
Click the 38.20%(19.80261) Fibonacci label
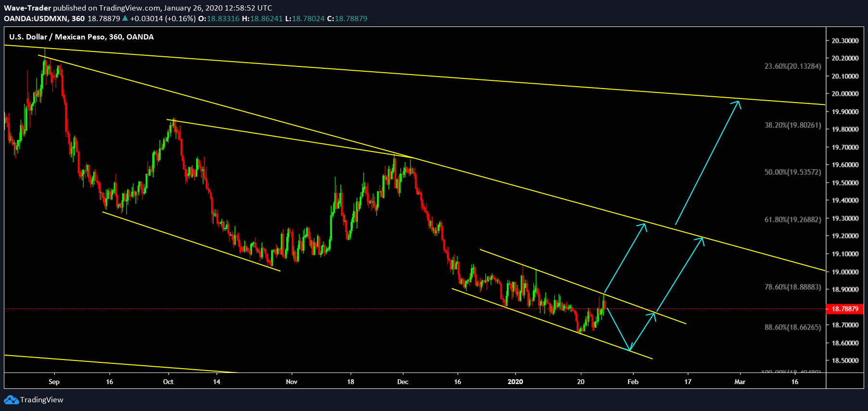click(793, 125)
